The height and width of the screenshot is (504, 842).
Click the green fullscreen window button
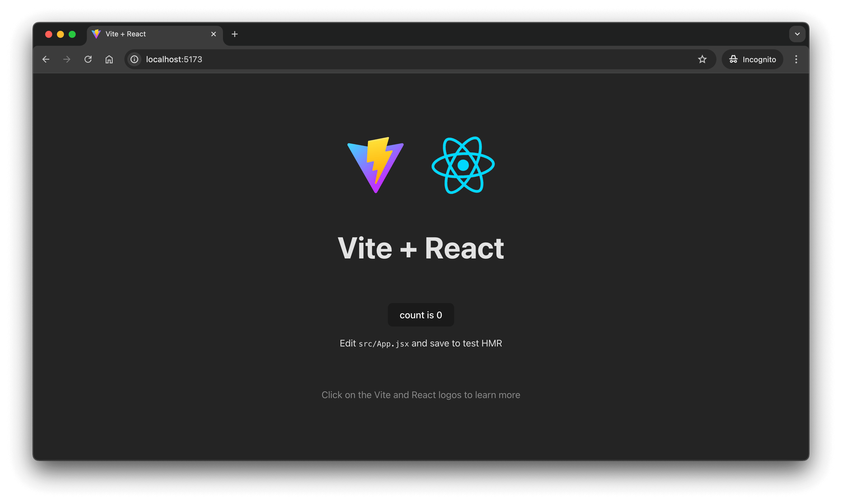(x=72, y=34)
